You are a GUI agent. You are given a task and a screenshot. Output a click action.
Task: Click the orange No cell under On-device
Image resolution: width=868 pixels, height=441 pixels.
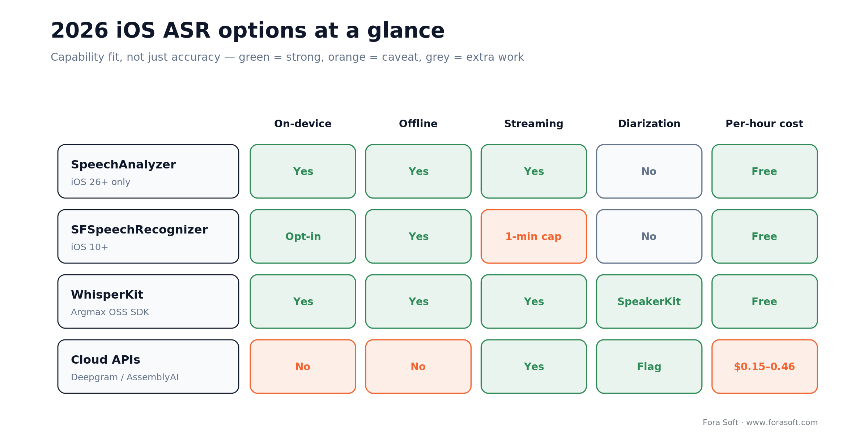point(303,367)
